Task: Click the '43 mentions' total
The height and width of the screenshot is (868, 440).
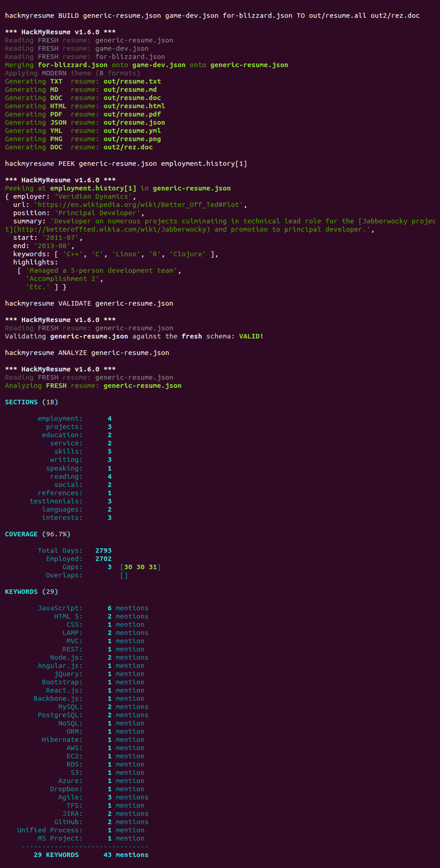Action: coord(126,855)
